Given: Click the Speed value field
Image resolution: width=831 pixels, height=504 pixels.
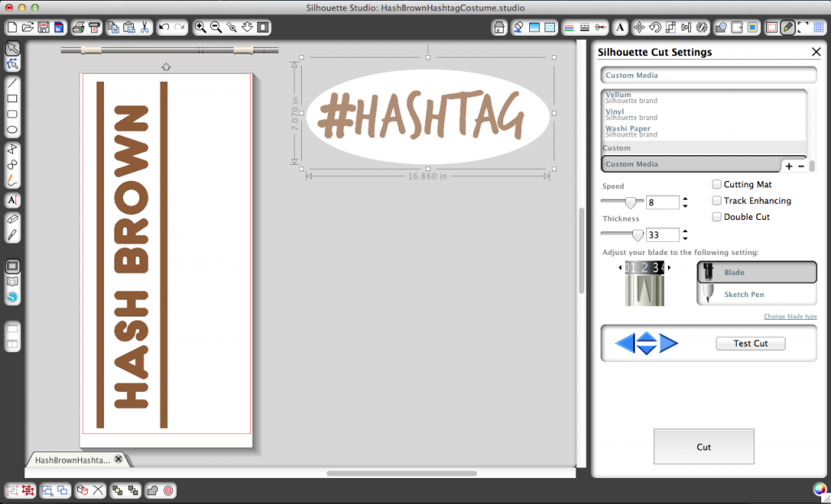Looking at the screenshot, I should click(662, 202).
